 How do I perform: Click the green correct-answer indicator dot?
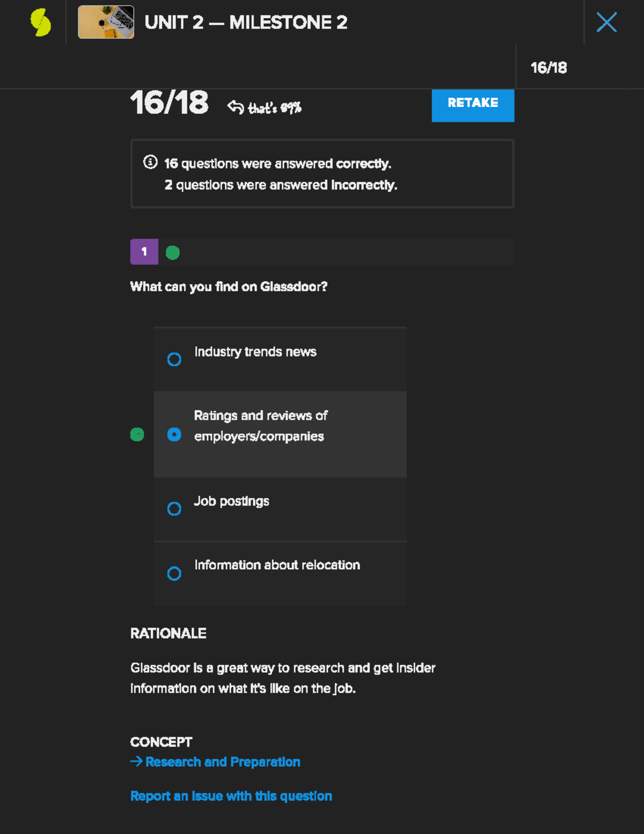[137, 434]
